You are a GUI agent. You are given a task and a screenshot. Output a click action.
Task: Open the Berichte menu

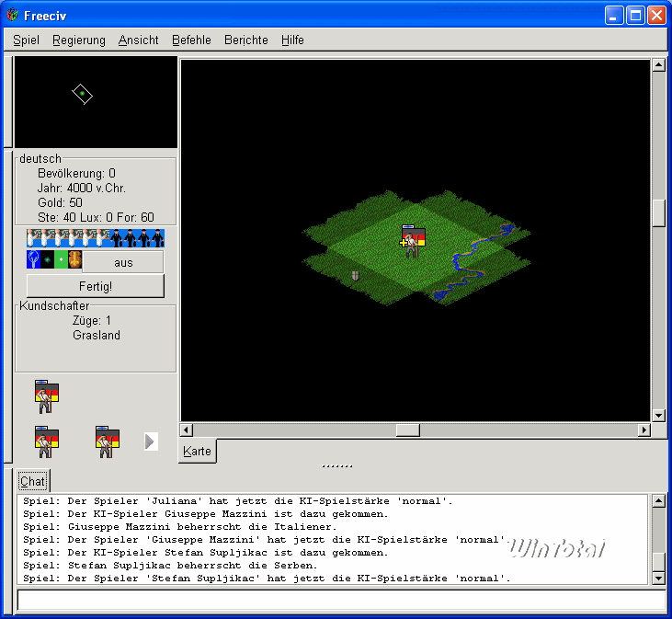(246, 40)
